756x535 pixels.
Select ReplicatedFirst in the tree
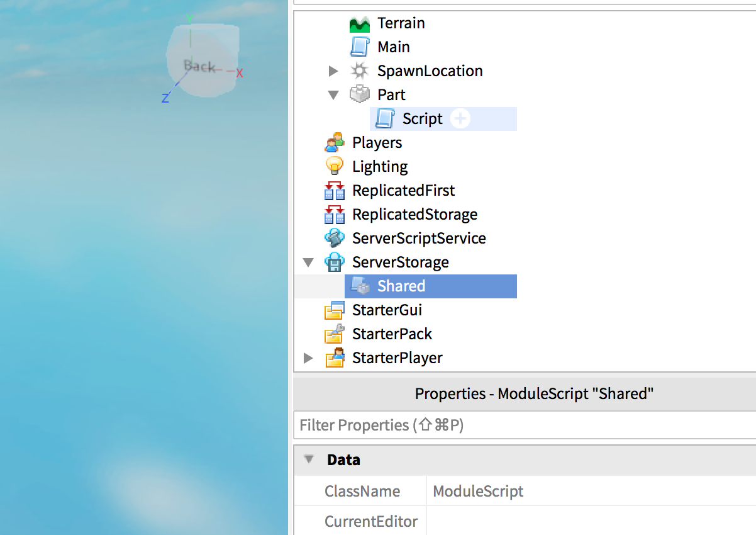(x=404, y=191)
